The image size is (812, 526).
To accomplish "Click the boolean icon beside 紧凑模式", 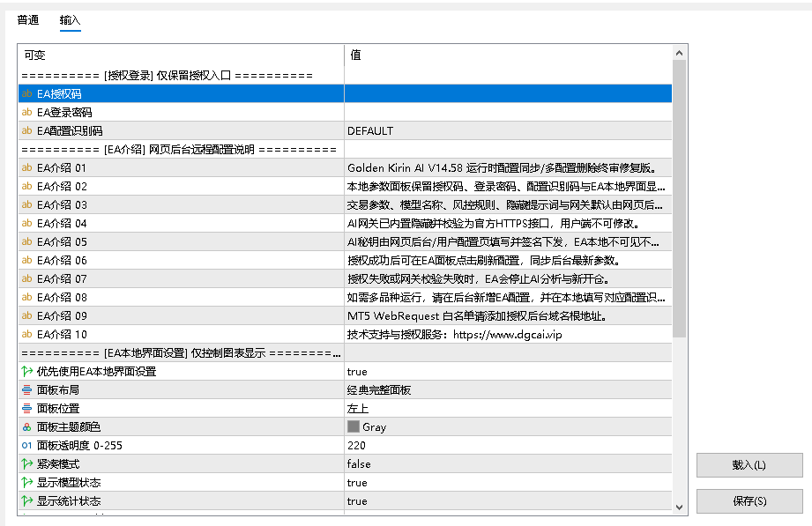I will click(x=27, y=463).
